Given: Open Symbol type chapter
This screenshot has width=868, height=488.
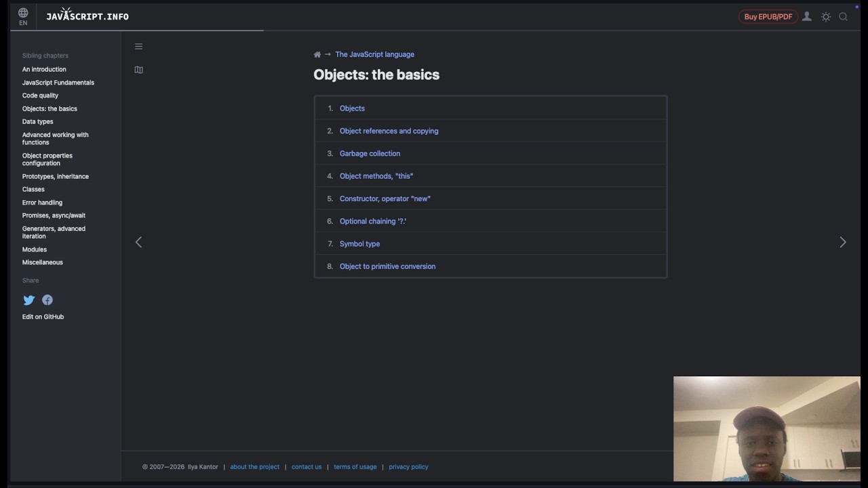Looking at the screenshot, I should tap(359, 244).
